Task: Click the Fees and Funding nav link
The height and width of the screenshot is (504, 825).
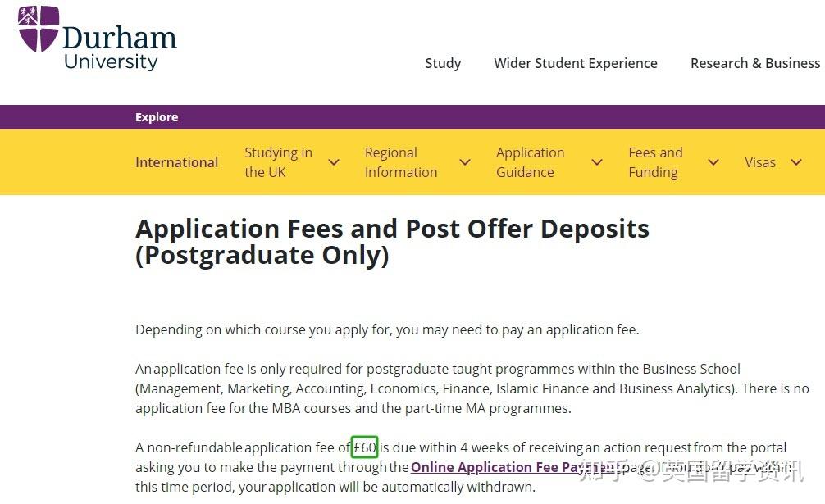Action: 655,162
